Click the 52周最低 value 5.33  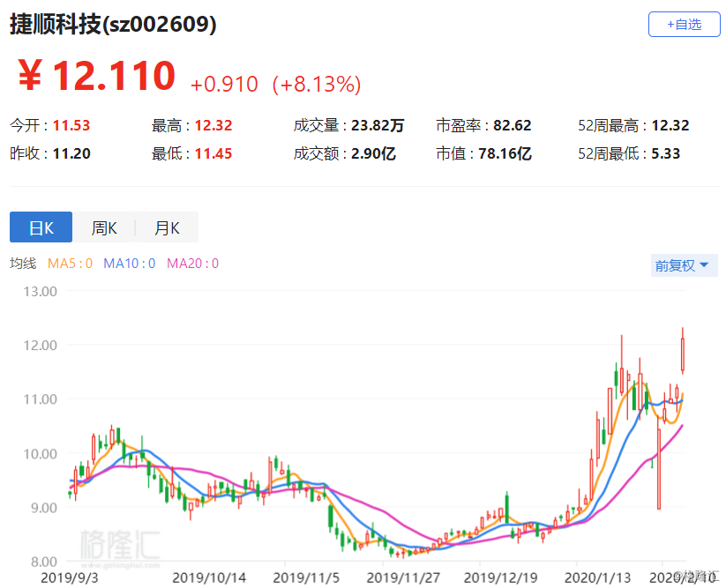tap(665, 153)
